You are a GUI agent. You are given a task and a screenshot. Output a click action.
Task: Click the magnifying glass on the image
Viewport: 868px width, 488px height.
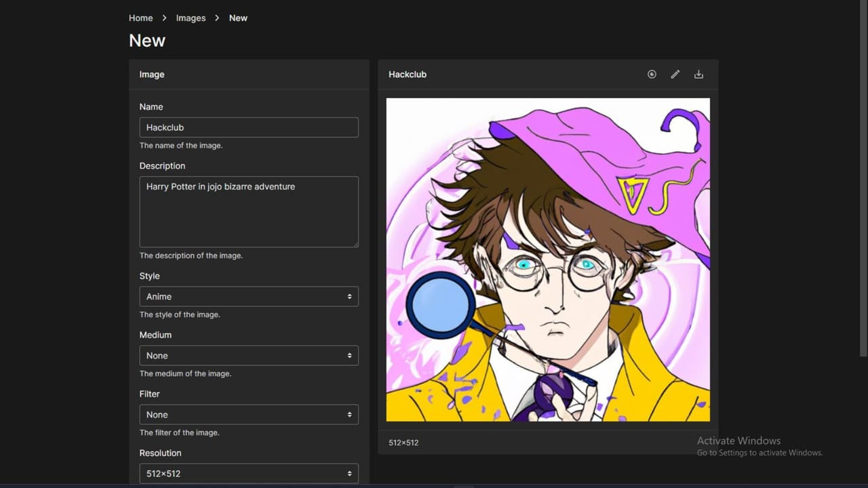tap(441, 305)
